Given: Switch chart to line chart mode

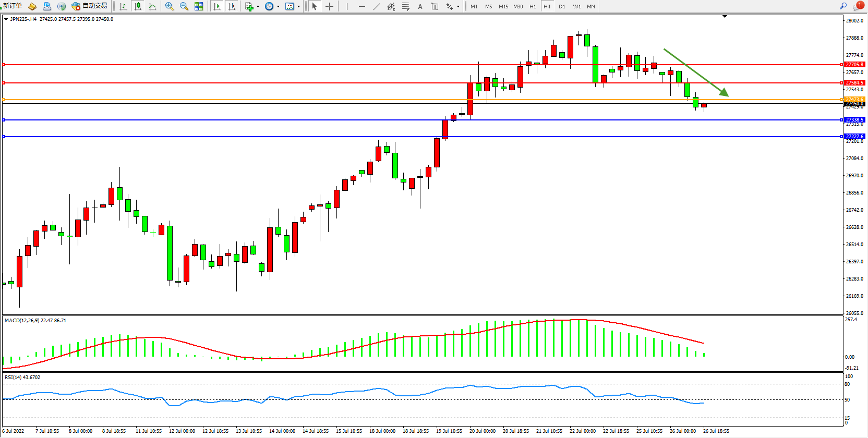Looking at the screenshot, I should 152,6.
